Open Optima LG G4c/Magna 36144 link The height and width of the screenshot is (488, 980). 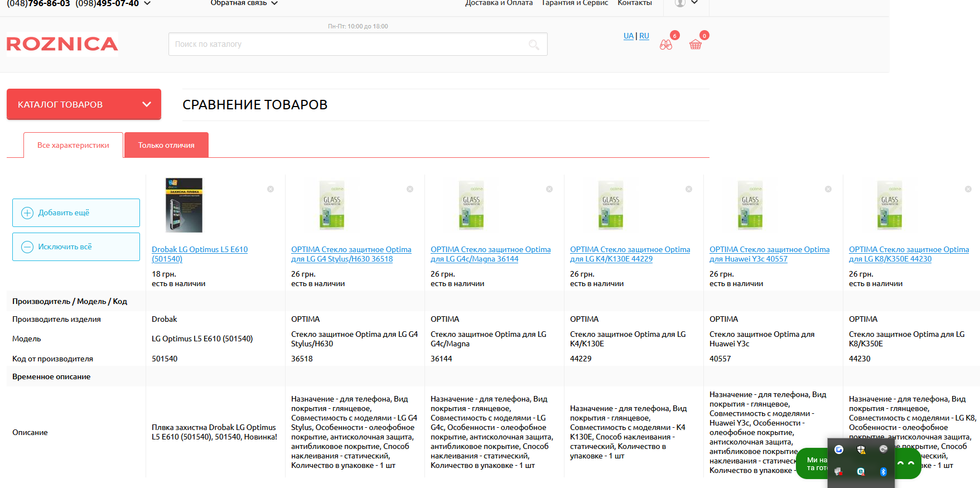pyautogui.click(x=491, y=254)
